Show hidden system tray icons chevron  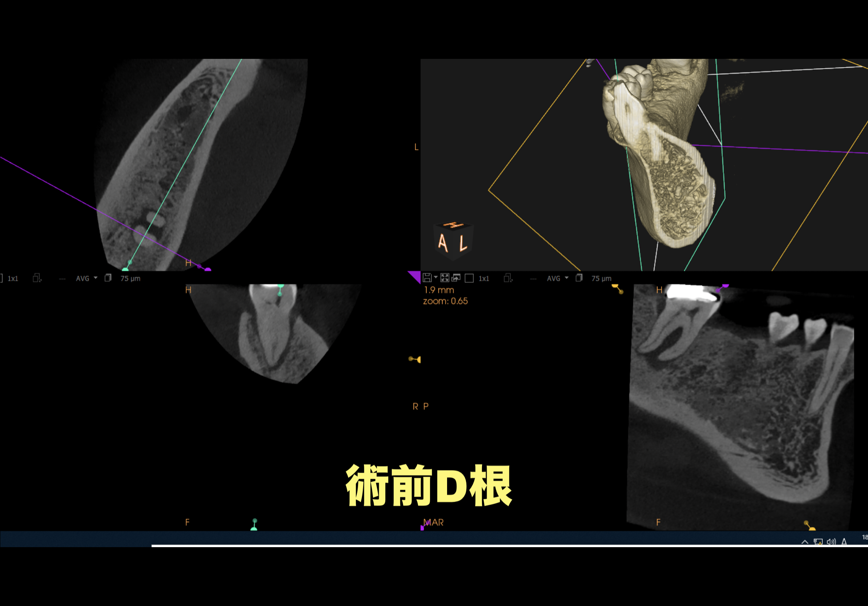tap(805, 542)
